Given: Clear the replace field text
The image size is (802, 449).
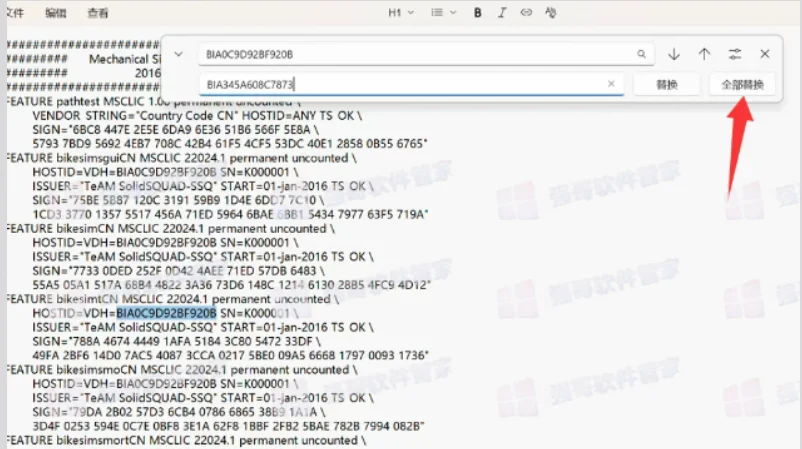Looking at the screenshot, I should (611, 84).
